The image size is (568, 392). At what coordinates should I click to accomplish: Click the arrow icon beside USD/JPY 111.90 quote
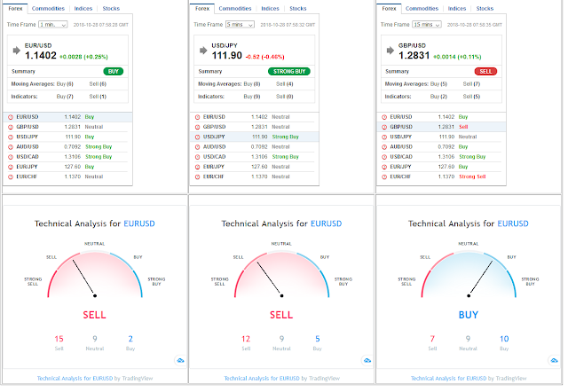[204, 51]
